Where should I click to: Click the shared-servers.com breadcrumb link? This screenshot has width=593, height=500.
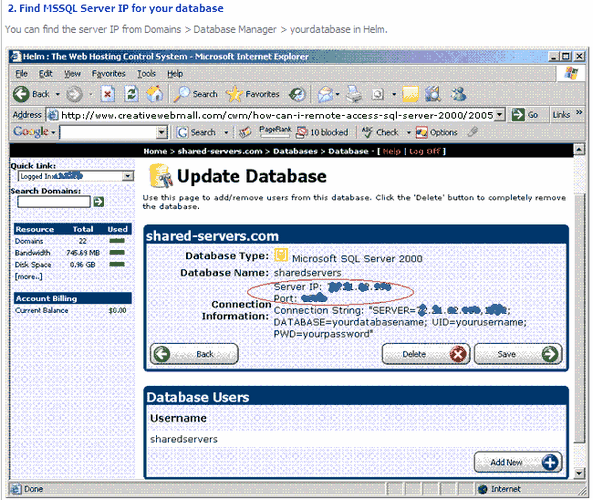pos(220,151)
